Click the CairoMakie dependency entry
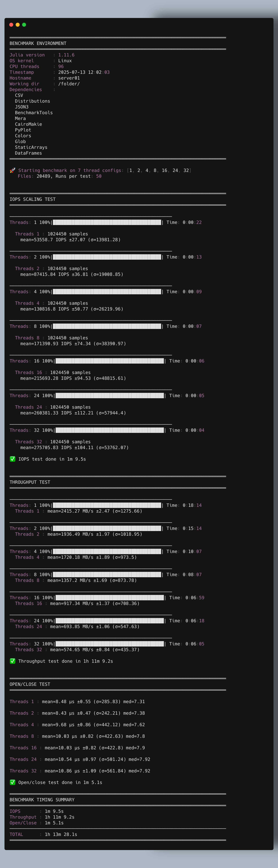This screenshot has height=868, width=278. [x=28, y=124]
